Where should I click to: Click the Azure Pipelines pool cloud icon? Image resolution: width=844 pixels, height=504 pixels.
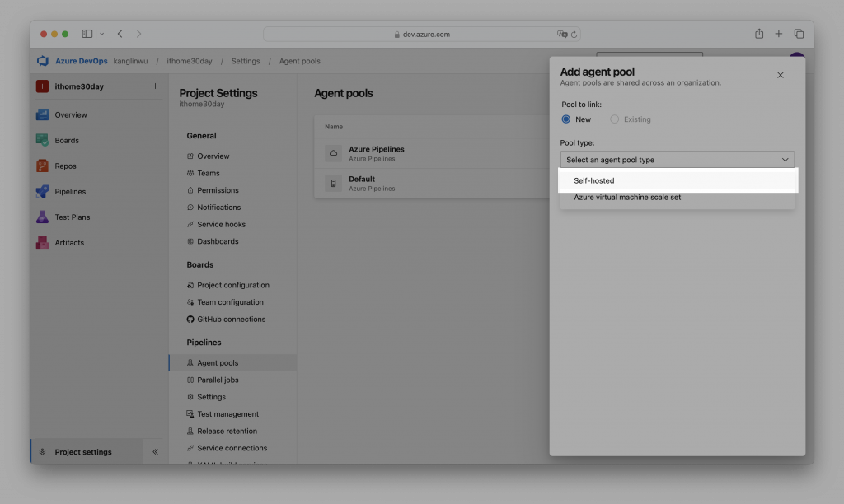tap(333, 153)
